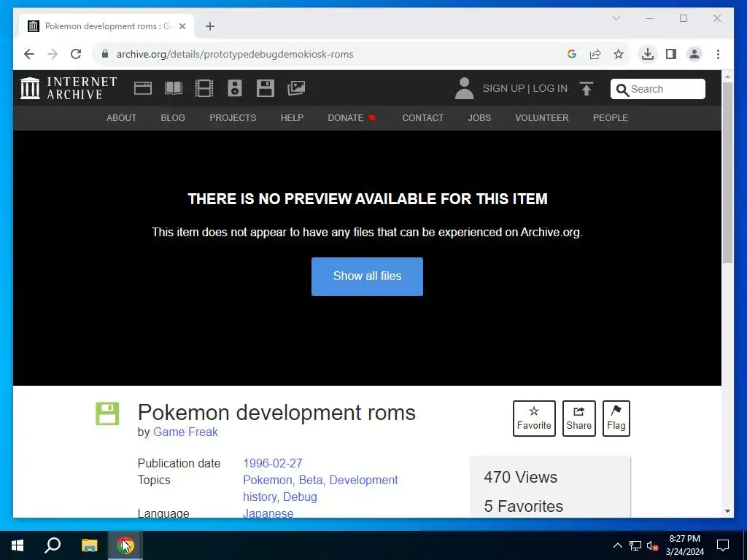Open the tab search chevron
This screenshot has width=747, height=560.
tap(616, 18)
